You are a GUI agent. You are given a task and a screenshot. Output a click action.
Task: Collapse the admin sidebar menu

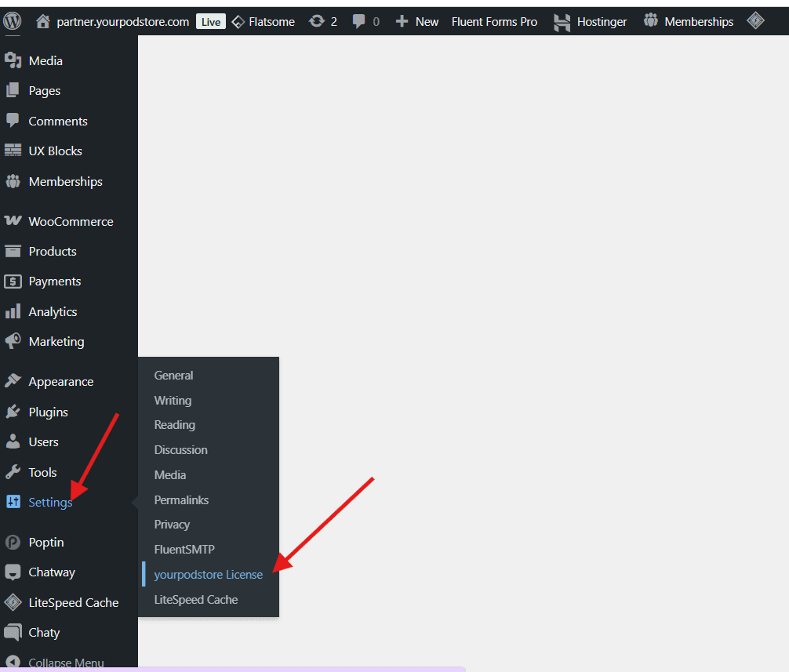(x=53, y=663)
